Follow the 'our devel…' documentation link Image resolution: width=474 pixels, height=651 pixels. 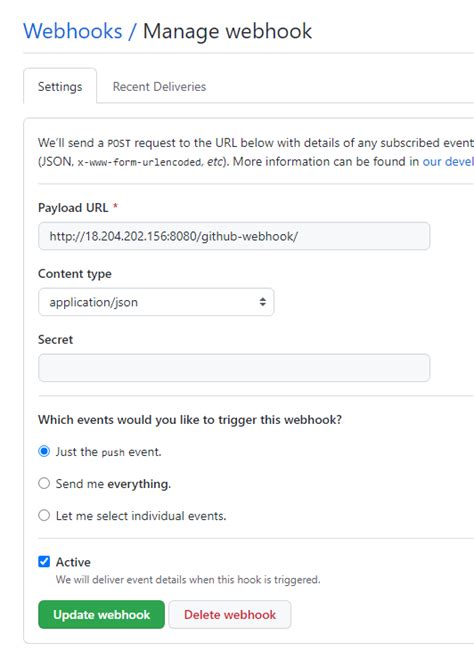click(x=448, y=161)
